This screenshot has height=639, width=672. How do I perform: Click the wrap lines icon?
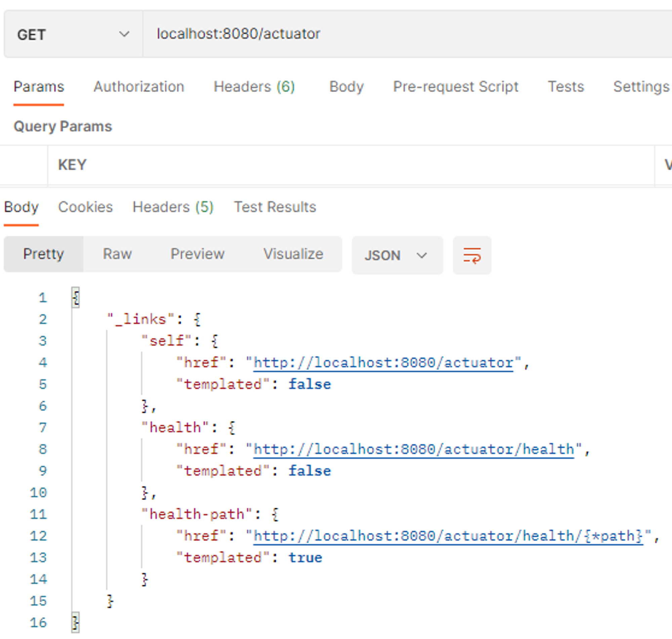[x=472, y=256]
